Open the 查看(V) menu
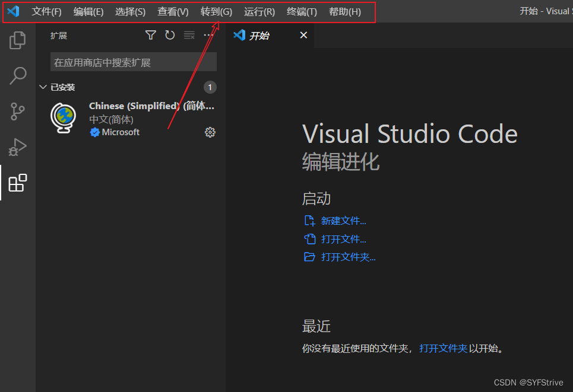Image resolution: width=573 pixels, height=392 pixels. [173, 12]
